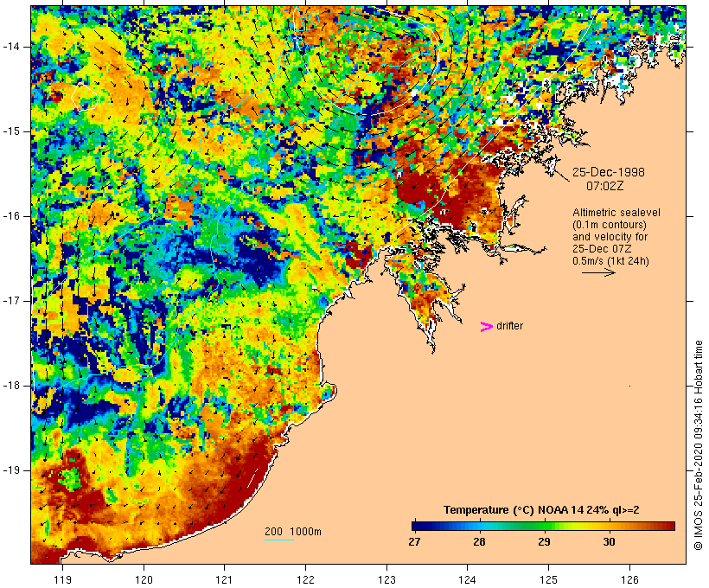Click the latitude axis label -15
Image resolution: width=709 pixels, height=588 pixels.
10,131
